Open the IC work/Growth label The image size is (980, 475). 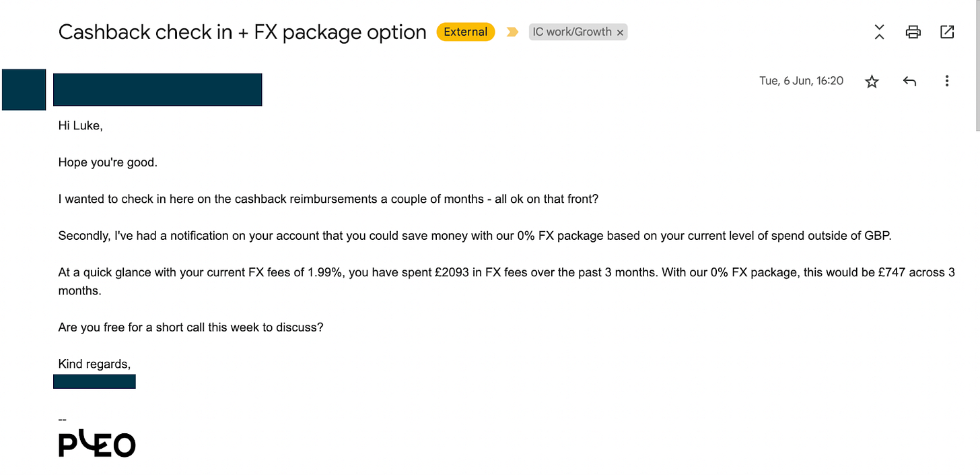(572, 32)
